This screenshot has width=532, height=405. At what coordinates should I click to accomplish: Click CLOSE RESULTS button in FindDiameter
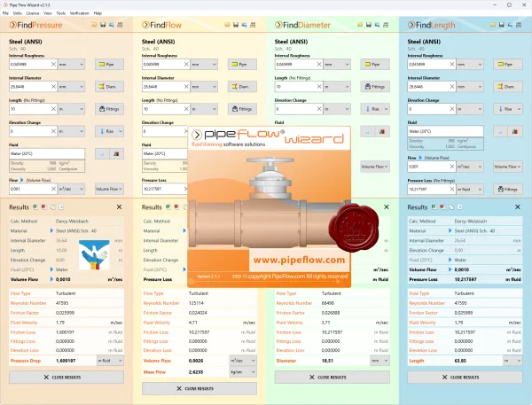point(332,378)
